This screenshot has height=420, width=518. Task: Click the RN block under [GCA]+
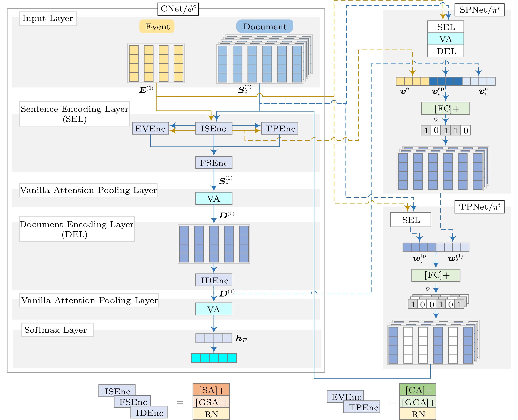pos(418,414)
